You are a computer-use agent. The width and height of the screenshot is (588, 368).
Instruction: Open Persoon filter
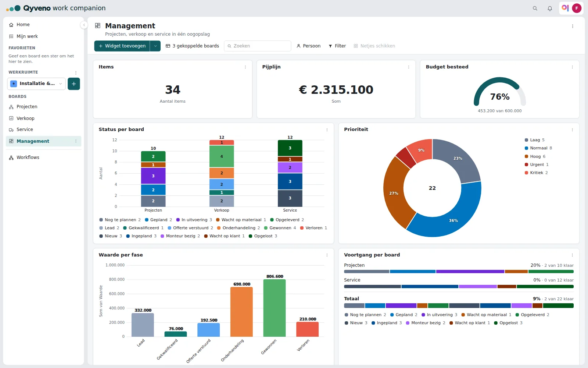coord(309,46)
